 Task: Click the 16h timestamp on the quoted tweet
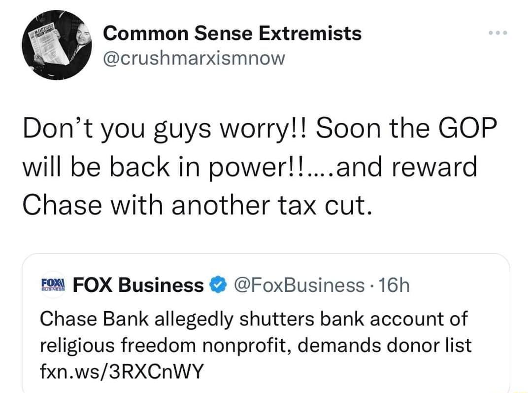coord(394,285)
